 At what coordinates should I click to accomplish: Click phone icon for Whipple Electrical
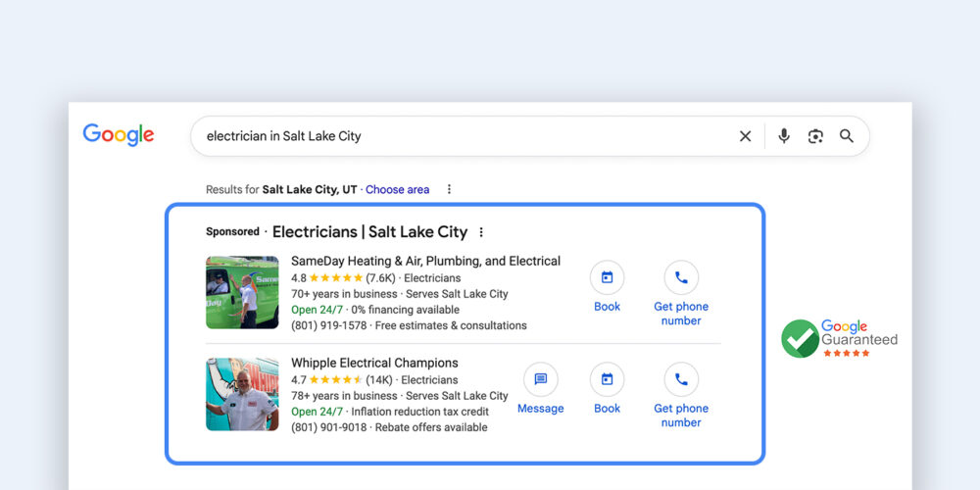tap(681, 379)
